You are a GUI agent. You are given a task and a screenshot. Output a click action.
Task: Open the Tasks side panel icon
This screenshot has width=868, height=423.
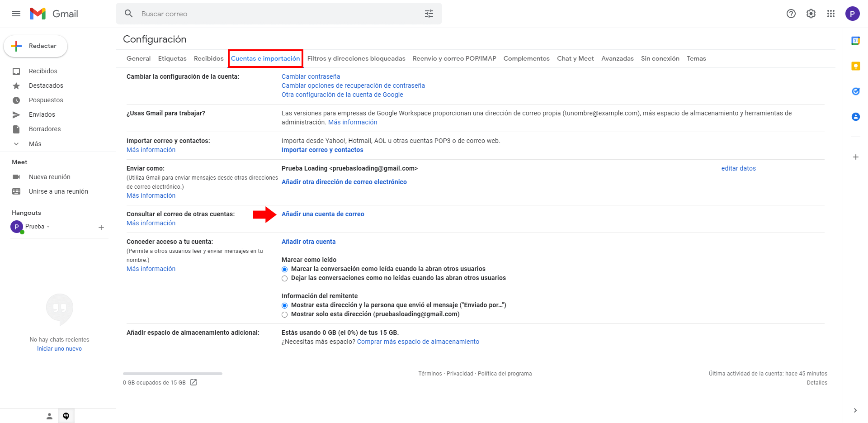click(x=856, y=91)
